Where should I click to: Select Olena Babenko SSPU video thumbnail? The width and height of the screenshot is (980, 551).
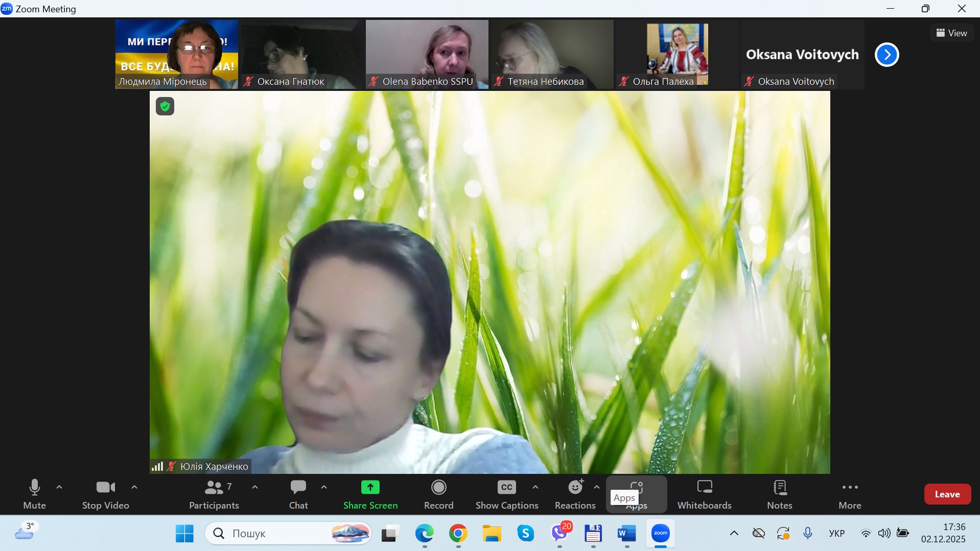click(427, 54)
